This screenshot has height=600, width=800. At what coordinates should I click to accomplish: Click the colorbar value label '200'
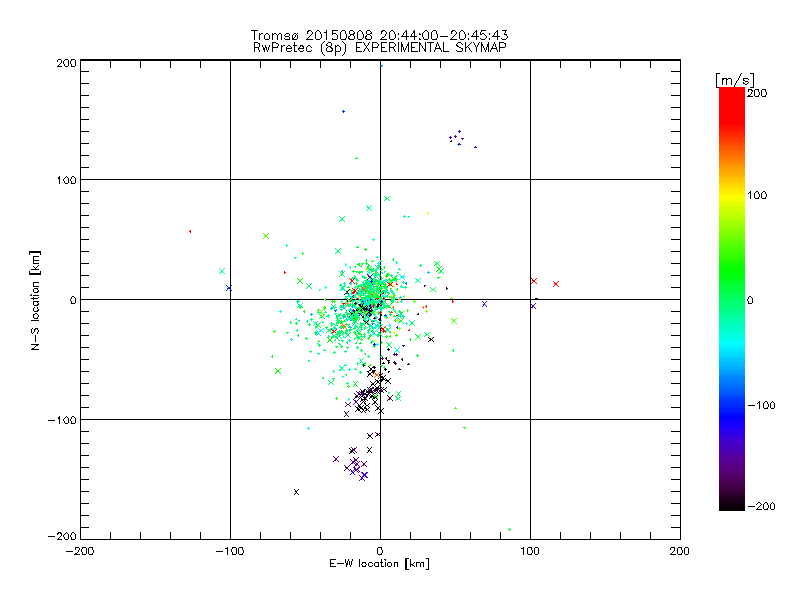[x=757, y=93]
